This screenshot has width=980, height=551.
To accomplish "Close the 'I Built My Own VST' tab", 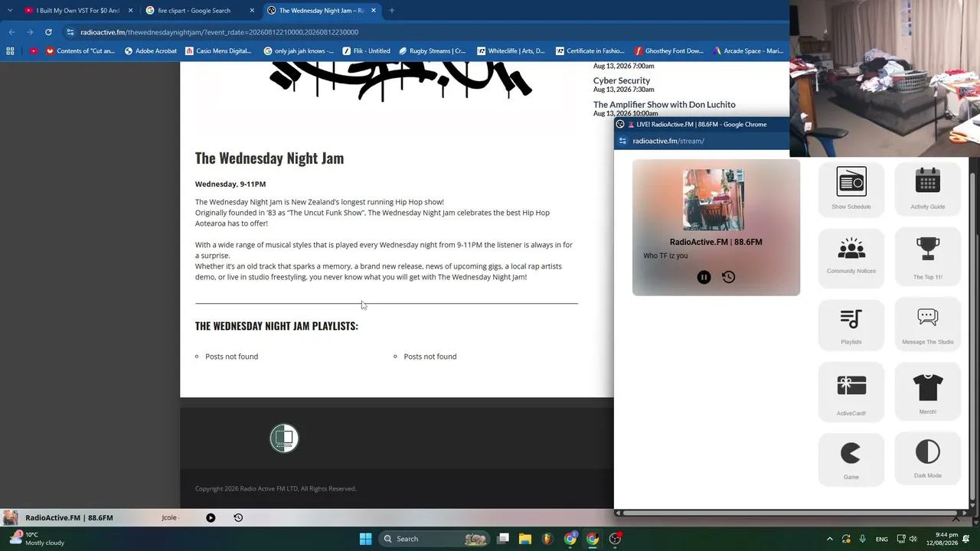I will pyautogui.click(x=130, y=11).
